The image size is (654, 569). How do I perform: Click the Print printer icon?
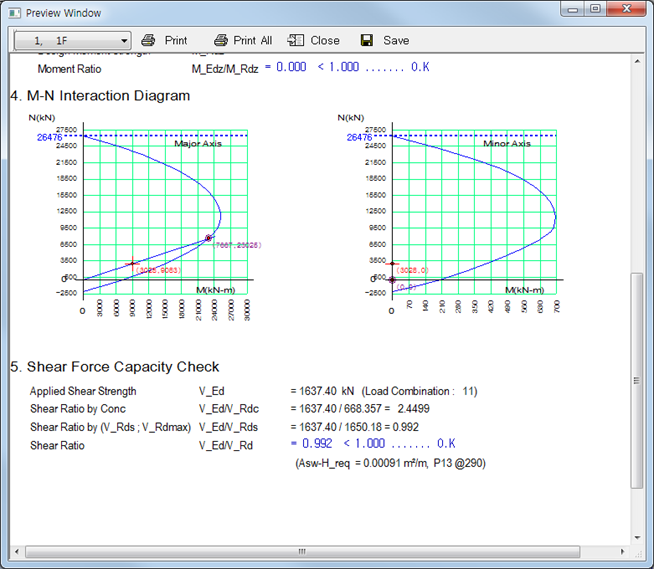(x=148, y=40)
